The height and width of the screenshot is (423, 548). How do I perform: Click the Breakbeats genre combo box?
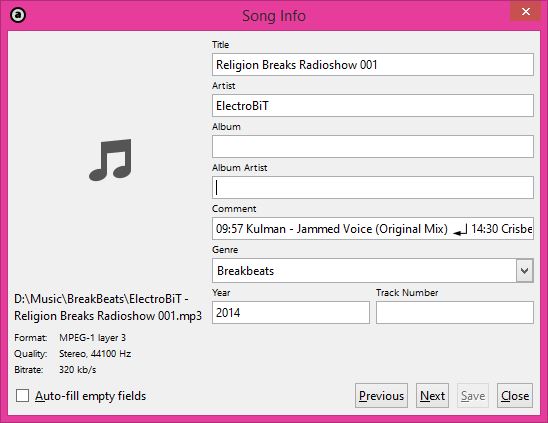[373, 271]
